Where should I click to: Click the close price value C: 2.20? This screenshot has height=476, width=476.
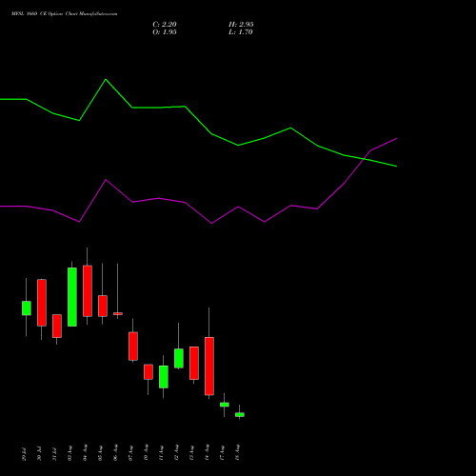pyautogui.click(x=165, y=25)
